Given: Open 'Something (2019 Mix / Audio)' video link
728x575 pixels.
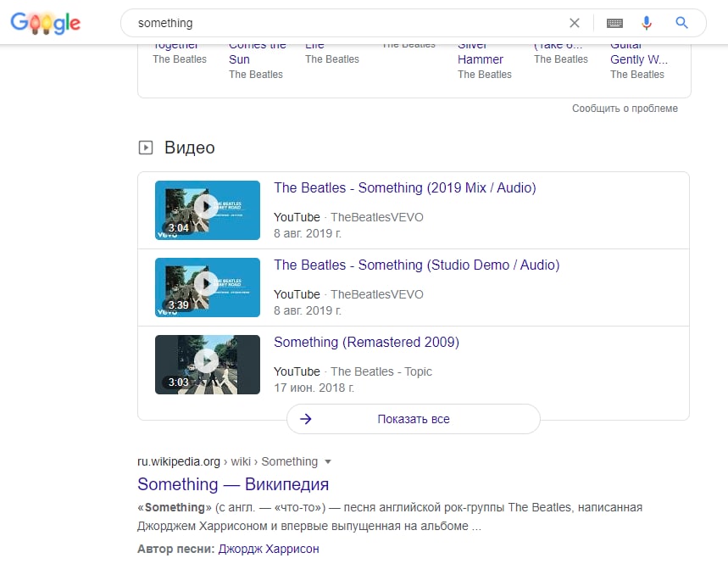Looking at the screenshot, I should (405, 187).
